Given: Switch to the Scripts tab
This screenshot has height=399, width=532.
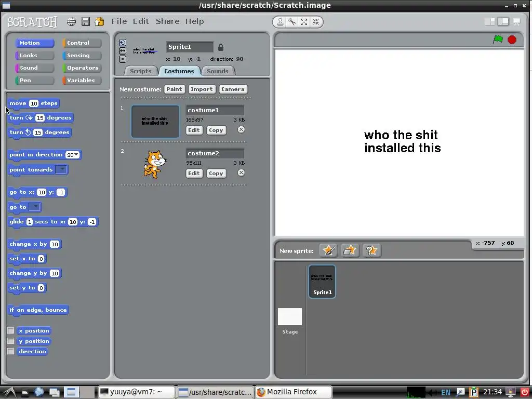Looking at the screenshot, I should pos(140,71).
